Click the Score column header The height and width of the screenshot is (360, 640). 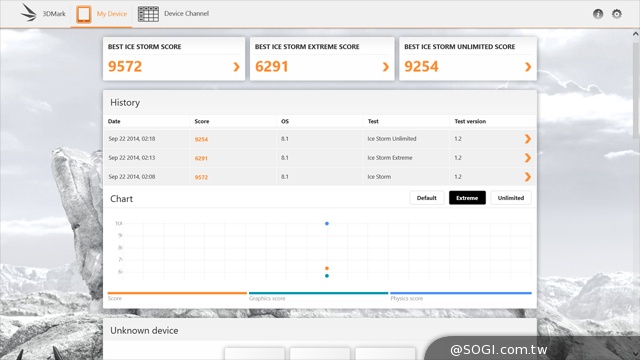click(202, 121)
